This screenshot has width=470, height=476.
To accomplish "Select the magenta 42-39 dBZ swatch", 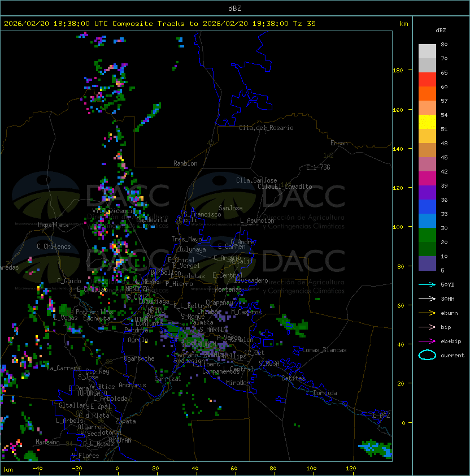I will point(427,179).
